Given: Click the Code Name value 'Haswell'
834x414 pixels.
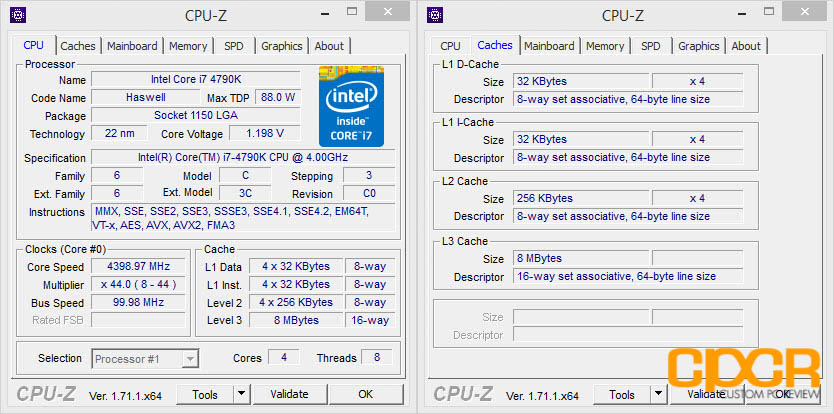Looking at the screenshot, I should 146,97.
